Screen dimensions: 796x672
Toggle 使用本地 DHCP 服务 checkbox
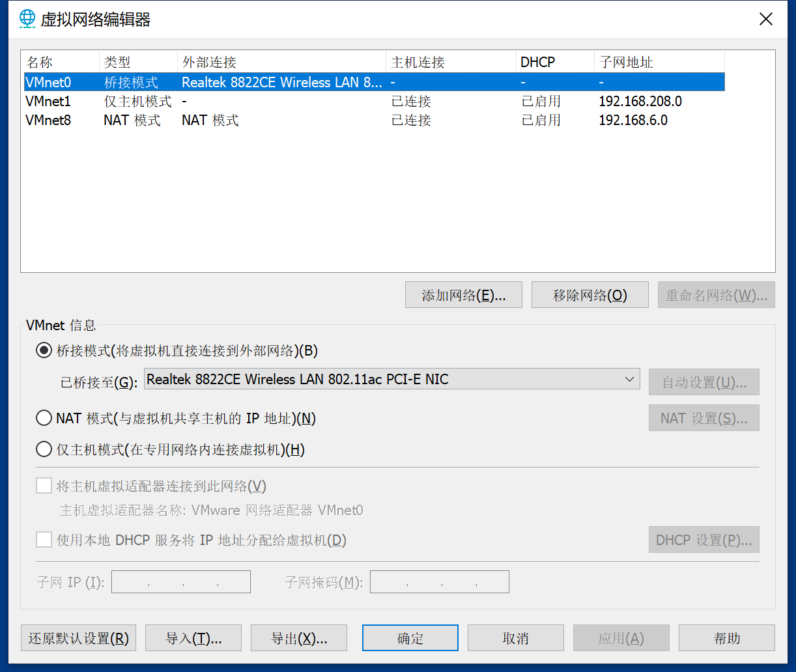pos(44,540)
